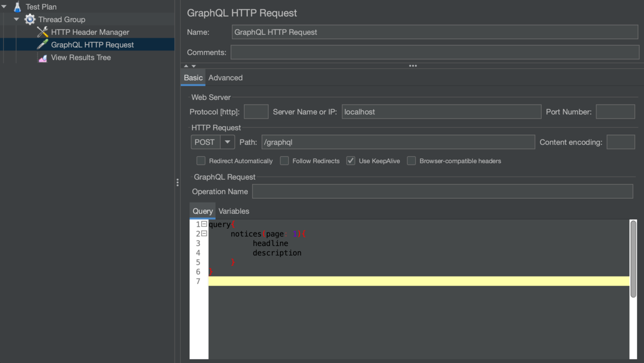This screenshot has width=644, height=363.
Task: Select View Results Tree in the tree
Action: [81, 57]
